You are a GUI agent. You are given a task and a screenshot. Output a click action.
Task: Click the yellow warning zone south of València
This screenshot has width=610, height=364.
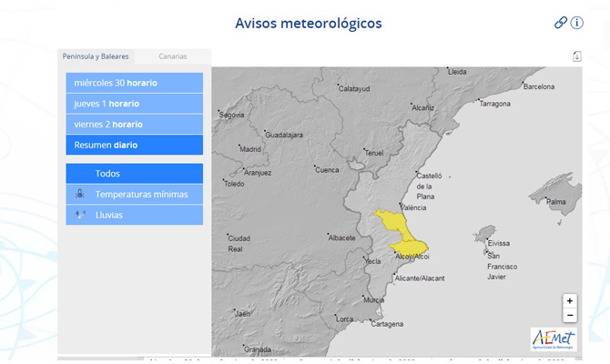pyautogui.click(x=393, y=221)
